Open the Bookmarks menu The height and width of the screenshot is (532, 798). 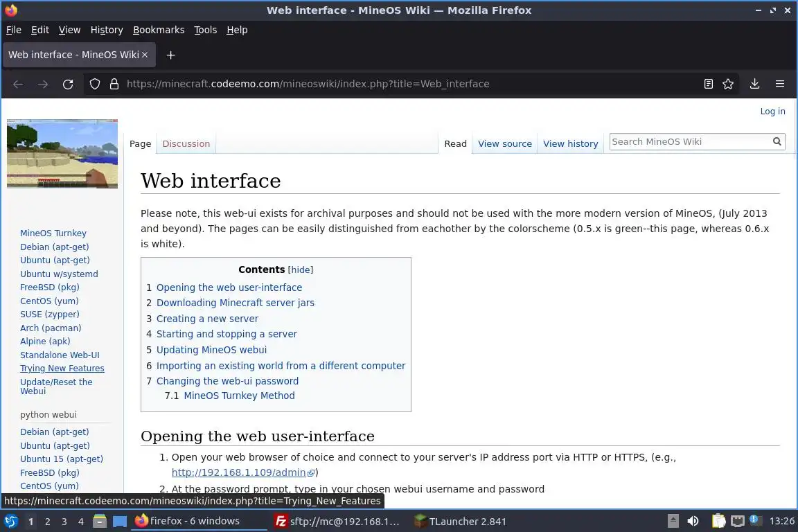(159, 30)
